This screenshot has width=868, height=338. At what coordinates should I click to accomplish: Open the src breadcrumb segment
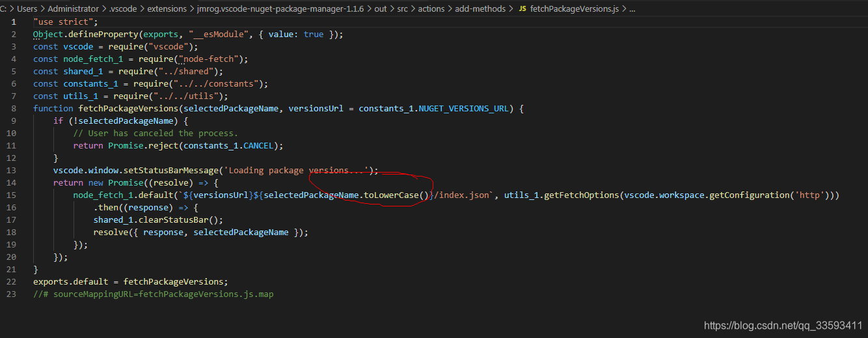pyautogui.click(x=403, y=9)
